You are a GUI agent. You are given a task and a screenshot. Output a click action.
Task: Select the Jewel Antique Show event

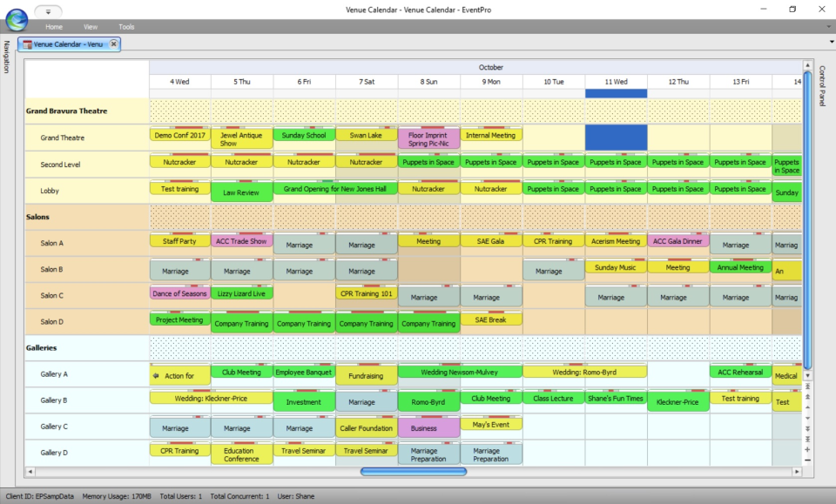click(241, 138)
